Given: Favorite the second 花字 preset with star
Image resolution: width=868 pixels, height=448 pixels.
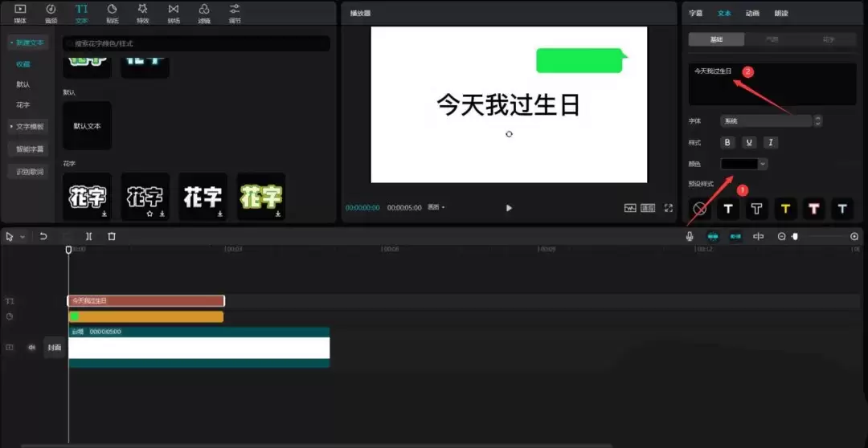Looking at the screenshot, I should click(149, 214).
